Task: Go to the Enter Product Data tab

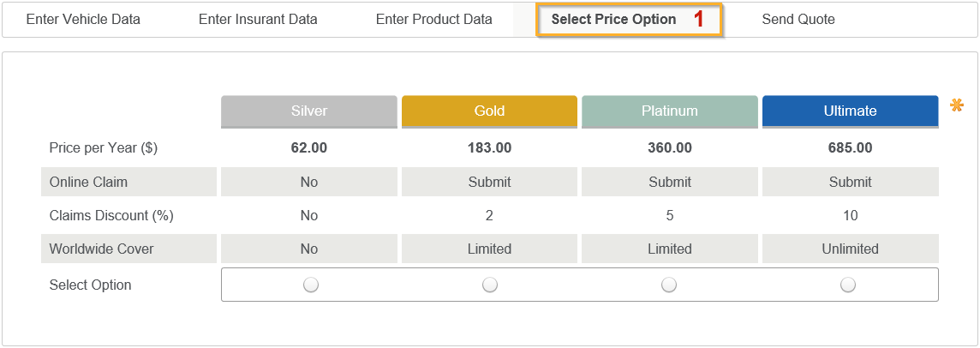Action: click(x=433, y=20)
